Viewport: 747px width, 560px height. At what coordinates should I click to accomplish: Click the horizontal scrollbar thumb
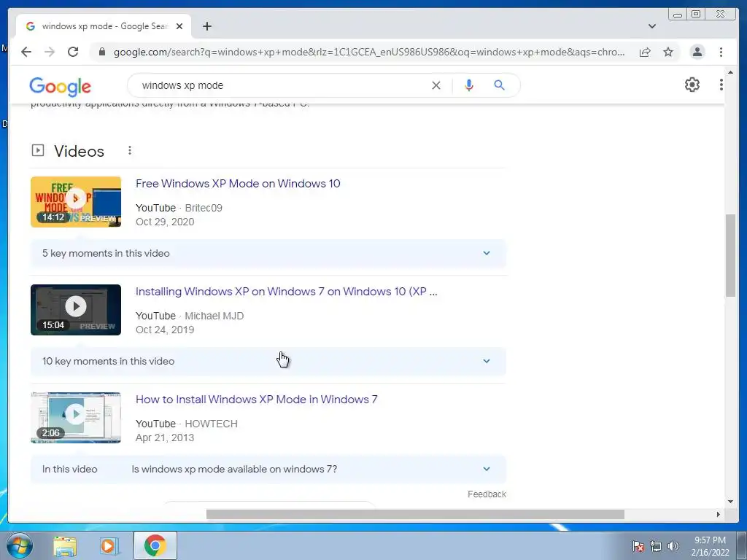[x=415, y=514]
